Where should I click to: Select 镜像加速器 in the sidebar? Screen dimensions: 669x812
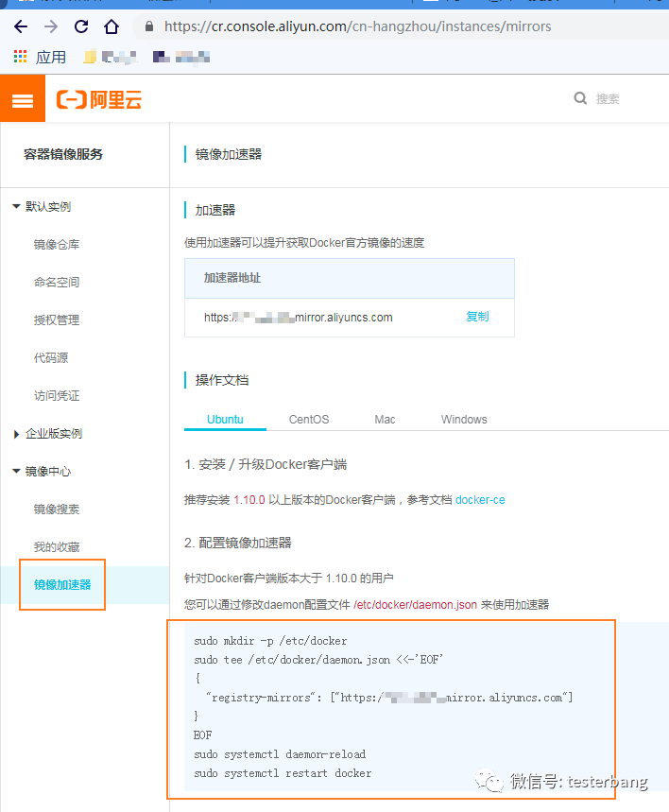[x=62, y=585]
